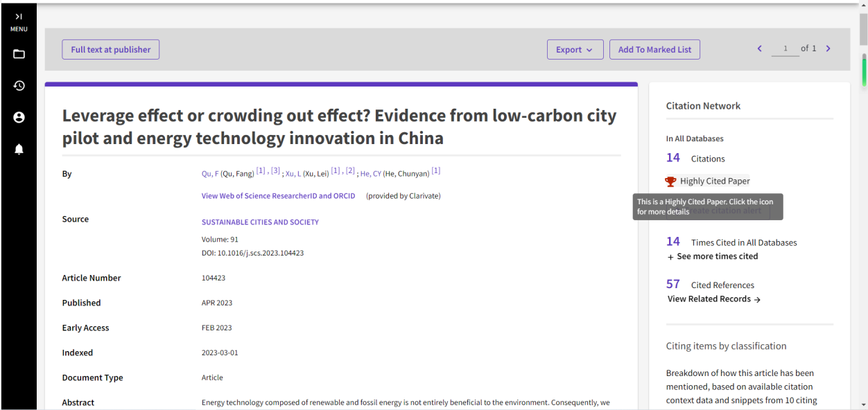The image size is (868, 410).
Task: Expand See more times cited
Action: click(712, 256)
